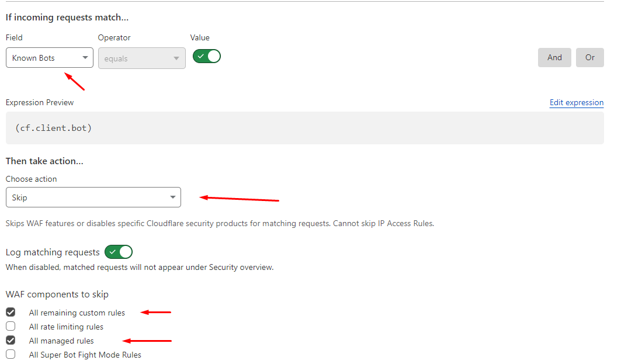This screenshot has width=628, height=364.
Task: Toggle the Known Bots value switch
Action: (x=207, y=57)
